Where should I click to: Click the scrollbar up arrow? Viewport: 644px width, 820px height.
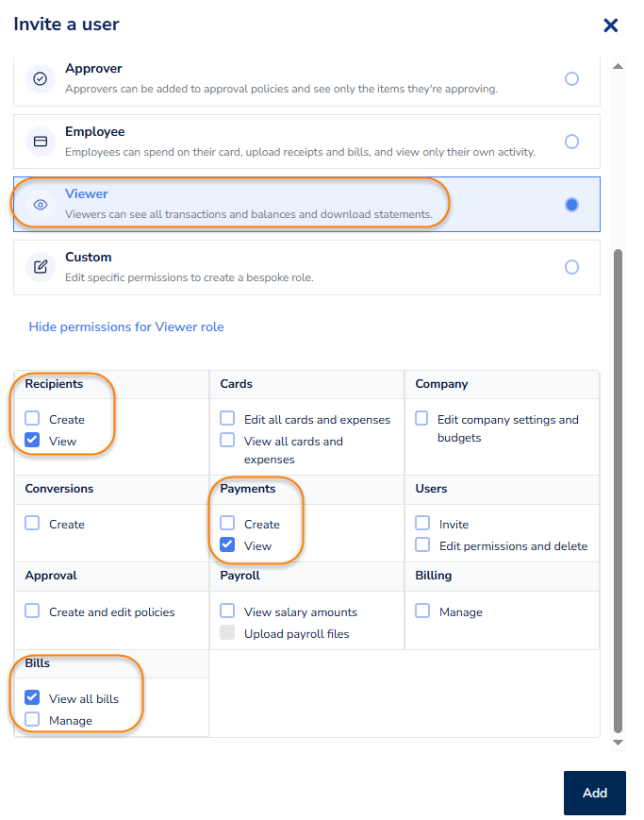[619, 67]
